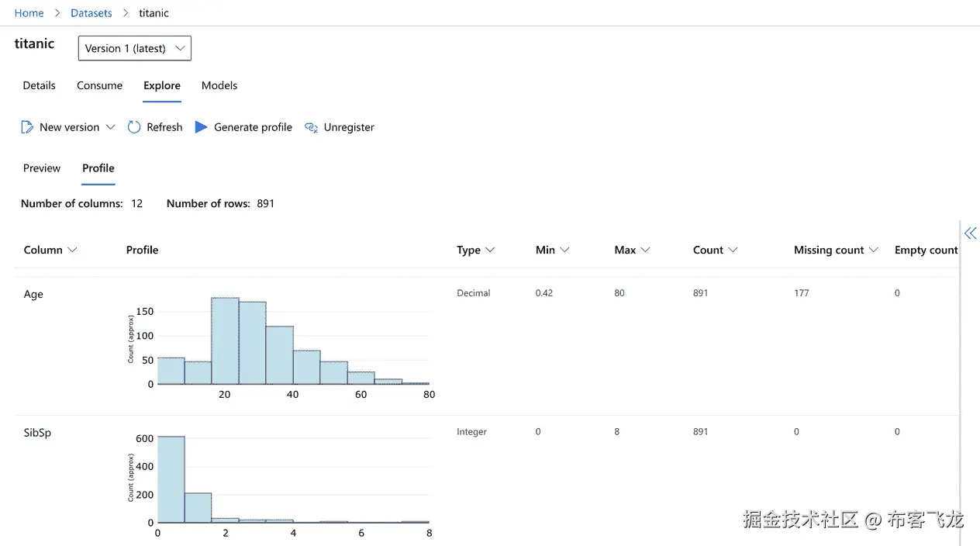Select the Preview sub-tab
The height and width of the screenshot is (546, 980).
[42, 168]
